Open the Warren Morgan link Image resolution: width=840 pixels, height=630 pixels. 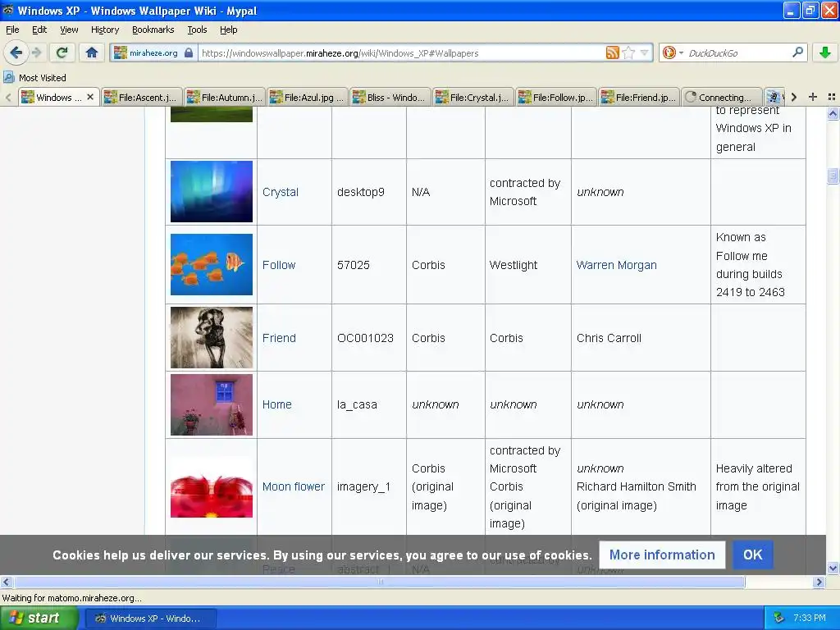[617, 265]
